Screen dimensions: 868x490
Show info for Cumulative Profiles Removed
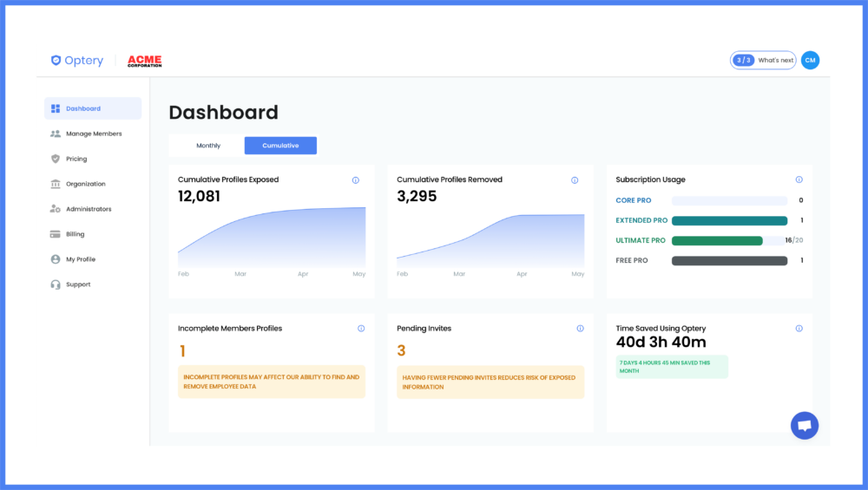click(x=575, y=180)
